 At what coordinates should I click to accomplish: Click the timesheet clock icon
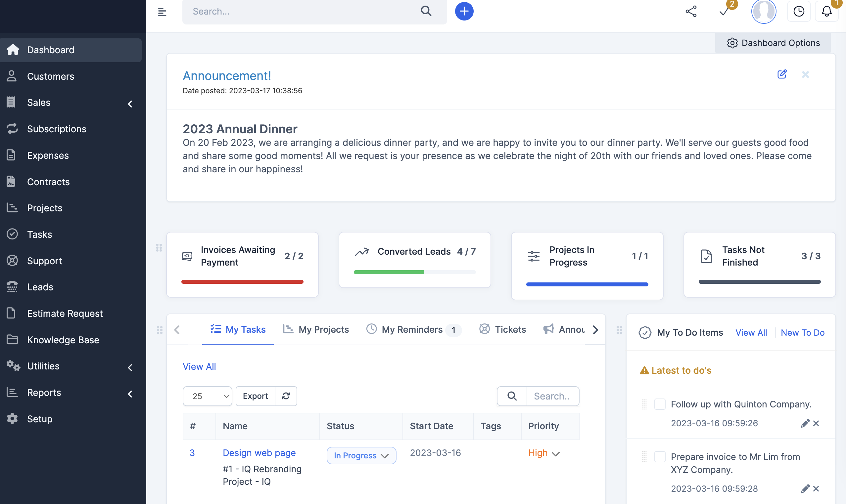(798, 11)
